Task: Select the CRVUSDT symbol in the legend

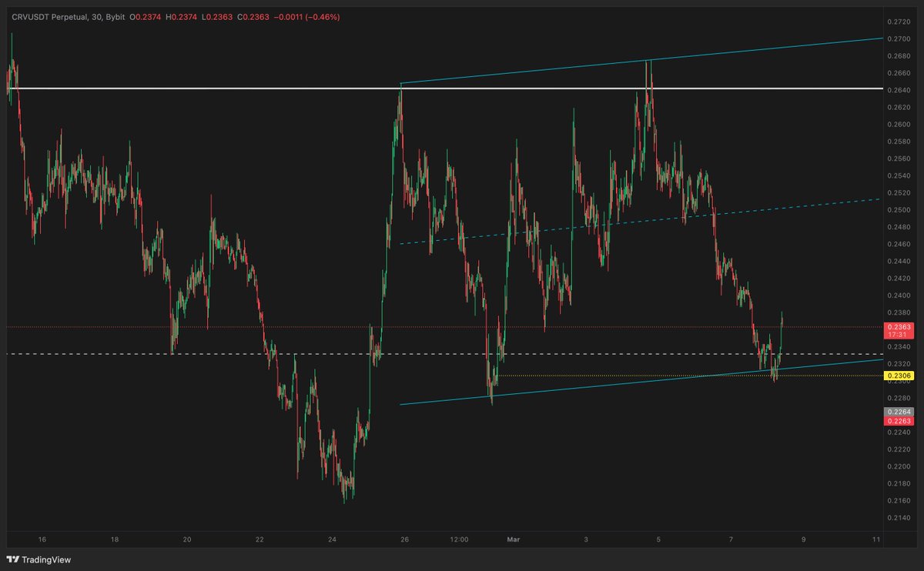Action: 31,16
